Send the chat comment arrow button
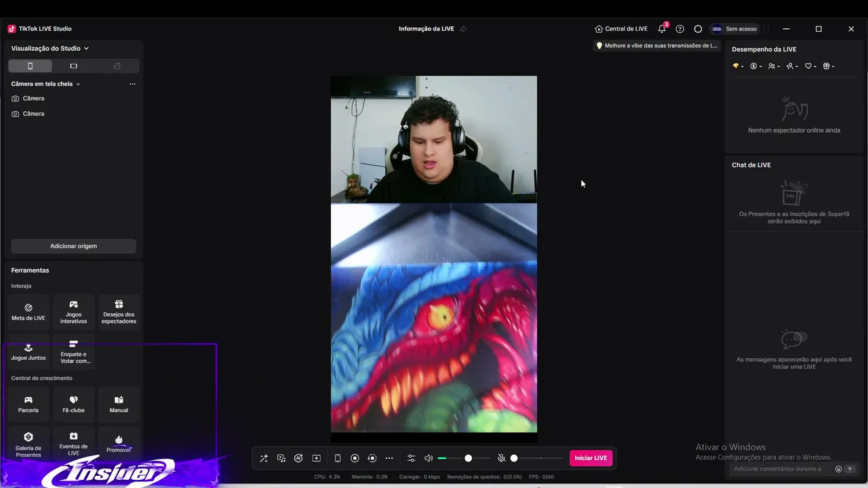Image resolution: width=868 pixels, height=488 pixels. pyautogui.click(x=850, y=469)
